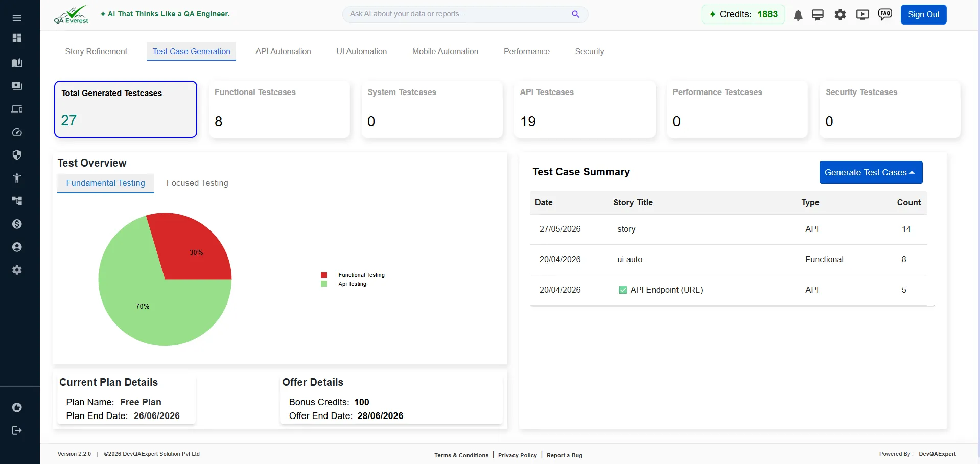
Task: Open the Terms & Conditions link
Action: 461,455
